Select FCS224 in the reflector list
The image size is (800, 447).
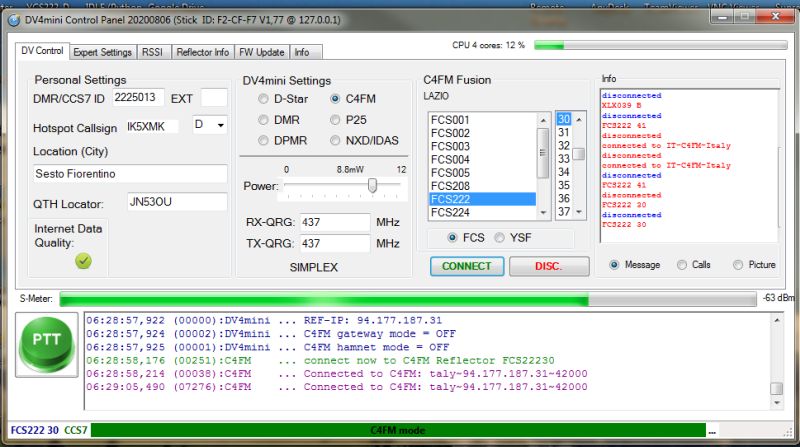(482, 212)
